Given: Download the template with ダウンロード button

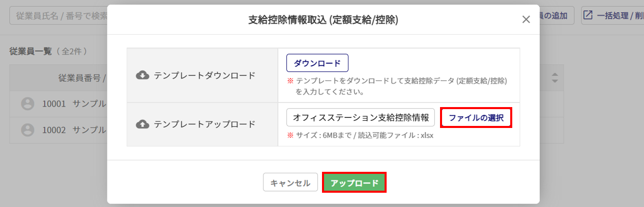Looking at the screenshot, I should pos(317,63).
